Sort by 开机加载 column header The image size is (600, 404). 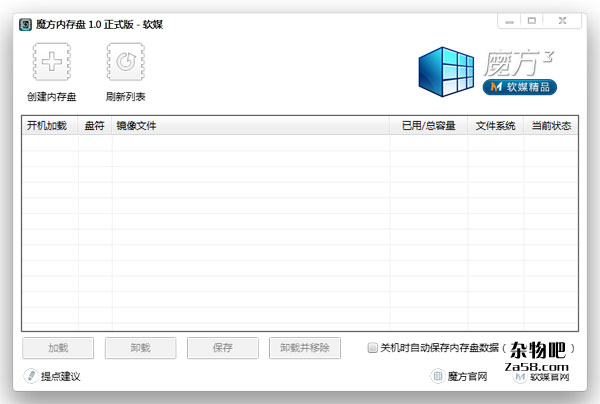[50, 125]
